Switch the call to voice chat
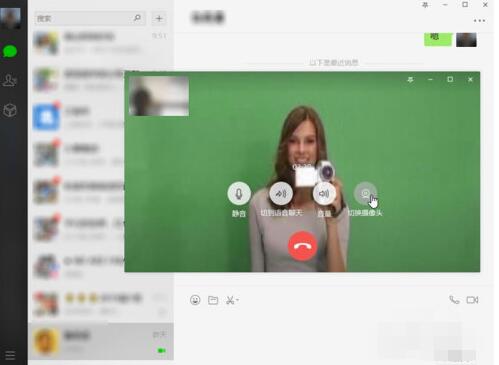This screenshot has height=365, width=499. click(281, 194)
